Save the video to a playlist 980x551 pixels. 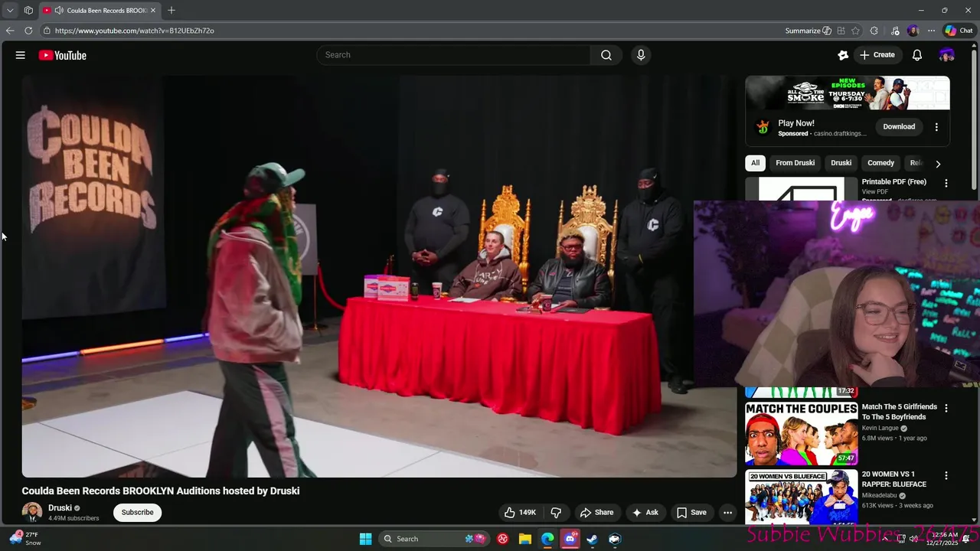691,513
